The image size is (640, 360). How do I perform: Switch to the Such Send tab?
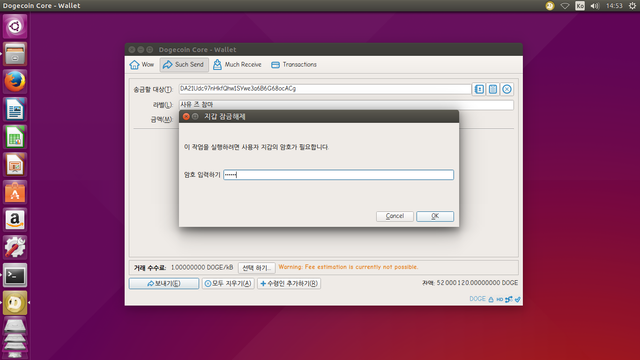(x=184, y=64)
